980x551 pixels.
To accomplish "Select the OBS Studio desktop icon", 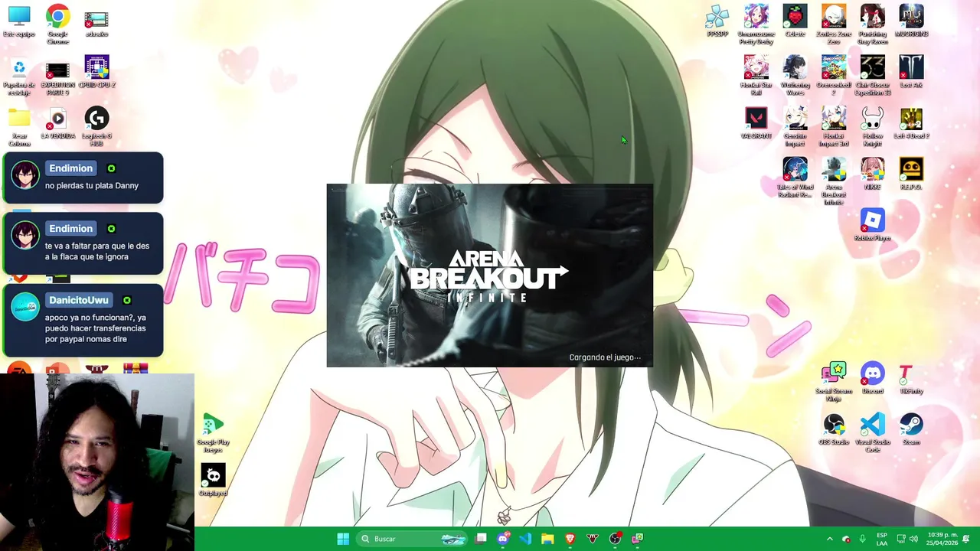I will [834, 429].
